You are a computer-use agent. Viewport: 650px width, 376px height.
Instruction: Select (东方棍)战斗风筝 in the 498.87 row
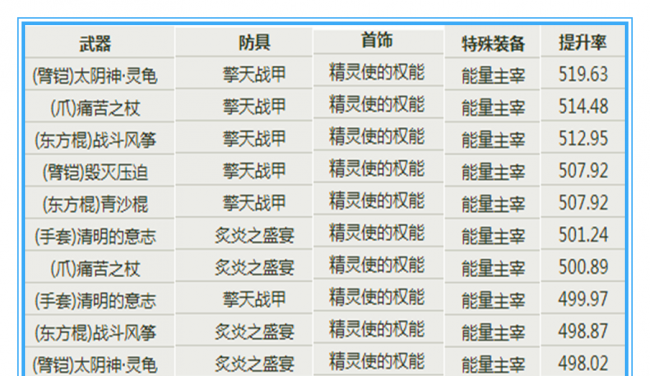tap(95, 333)
